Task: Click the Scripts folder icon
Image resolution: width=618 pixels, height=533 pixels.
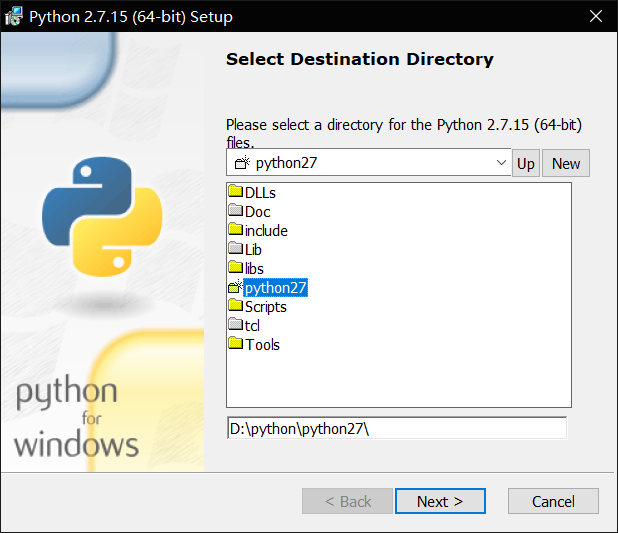Action: 236,305
